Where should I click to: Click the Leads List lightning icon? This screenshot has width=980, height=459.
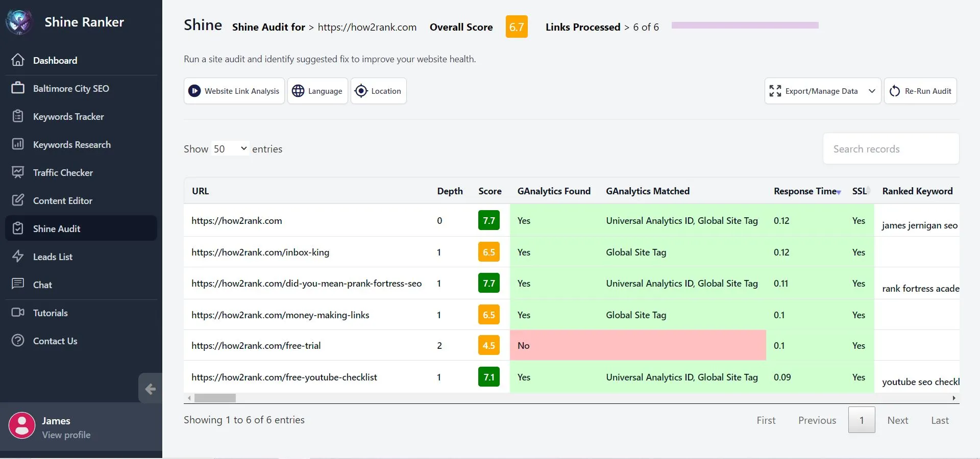[x=18, y=256]
